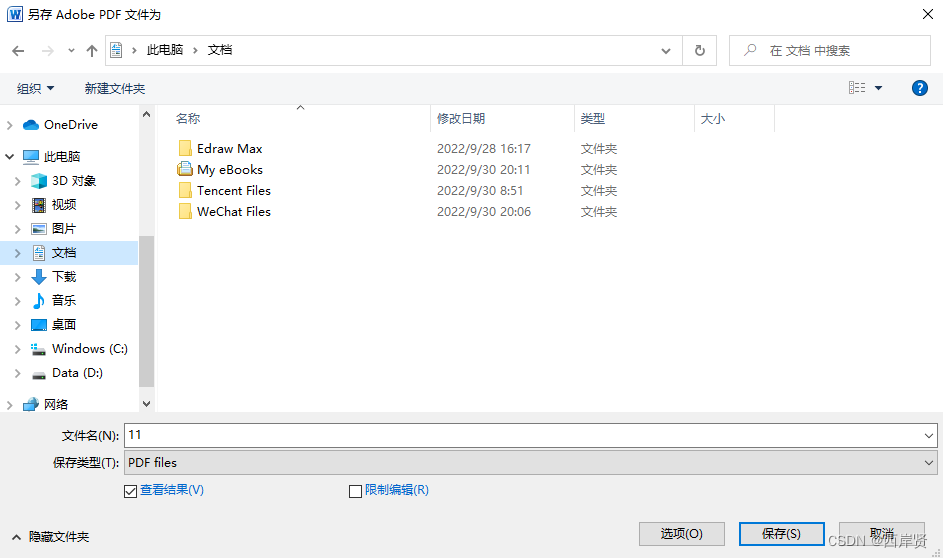943x558 pixels.
Task: Open Data (D:) drive in navigation pane
Action: click(77, 373)
